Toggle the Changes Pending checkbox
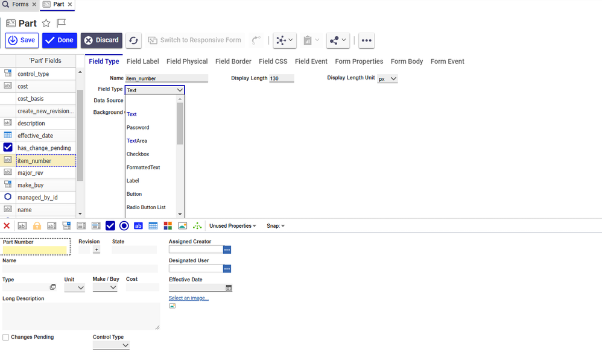 click(6, 337)
